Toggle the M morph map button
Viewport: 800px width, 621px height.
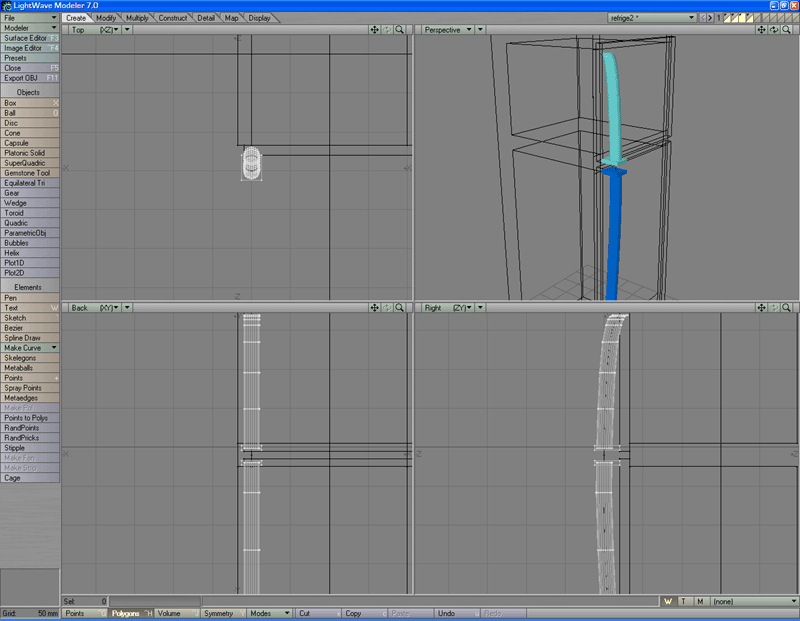coord(701,602)
